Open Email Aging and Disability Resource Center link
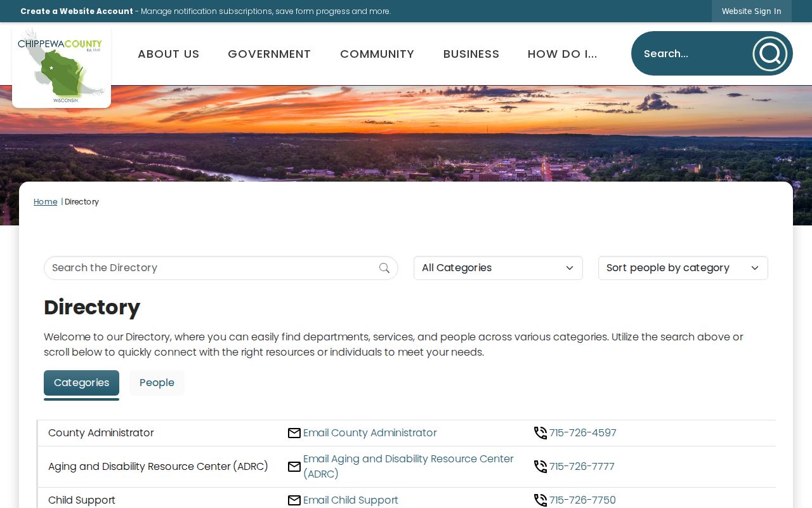The width and height of the screenshot is (812, 508). pos(409,467)
